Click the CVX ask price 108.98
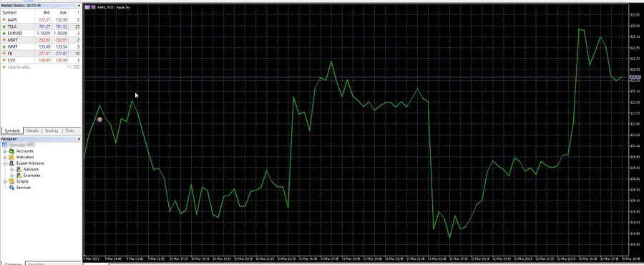The width and height of the screenshot is (644, 265). [61, 60]
